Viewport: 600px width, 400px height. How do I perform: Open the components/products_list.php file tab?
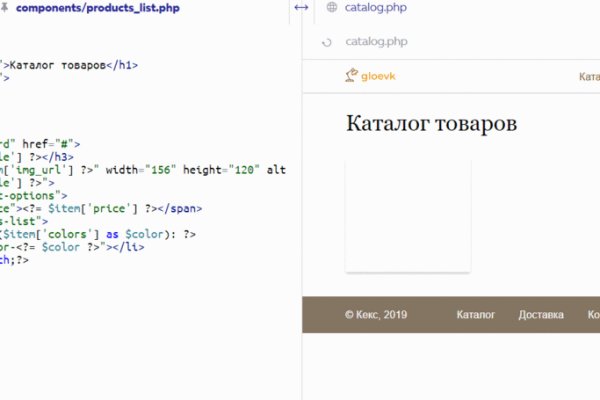tap(98, 8)
